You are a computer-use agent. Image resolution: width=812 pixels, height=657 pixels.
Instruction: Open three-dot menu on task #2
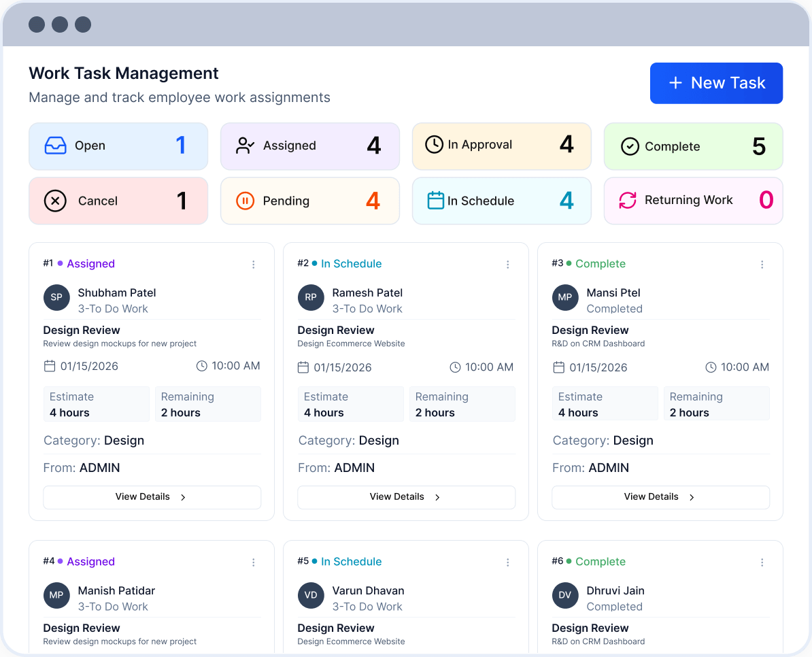(x=508, y=265)
